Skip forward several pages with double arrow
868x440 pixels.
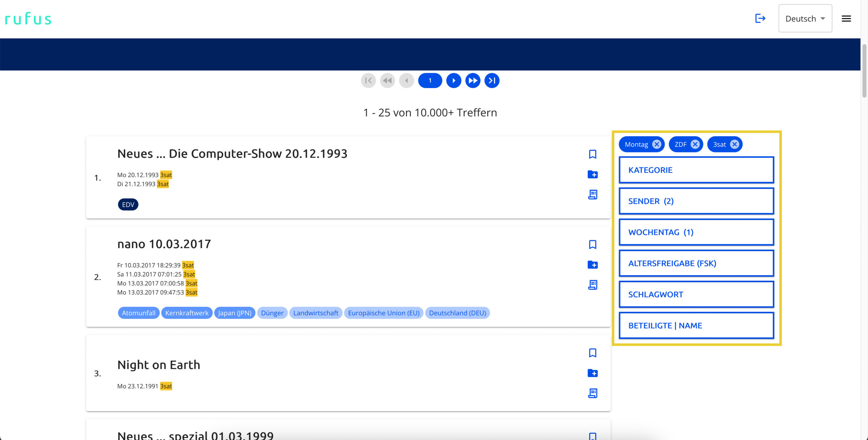pos(473,81)
